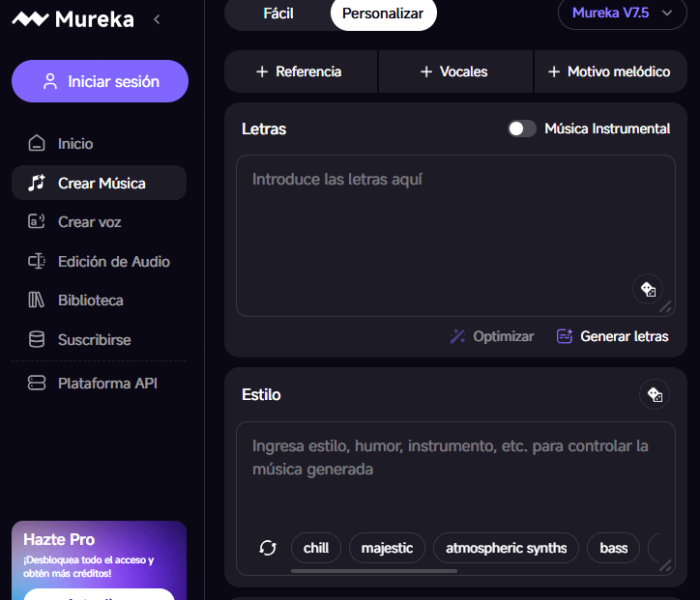
Task: Click the random dice icon beside Estilo
Action: [x=655, y=394]
